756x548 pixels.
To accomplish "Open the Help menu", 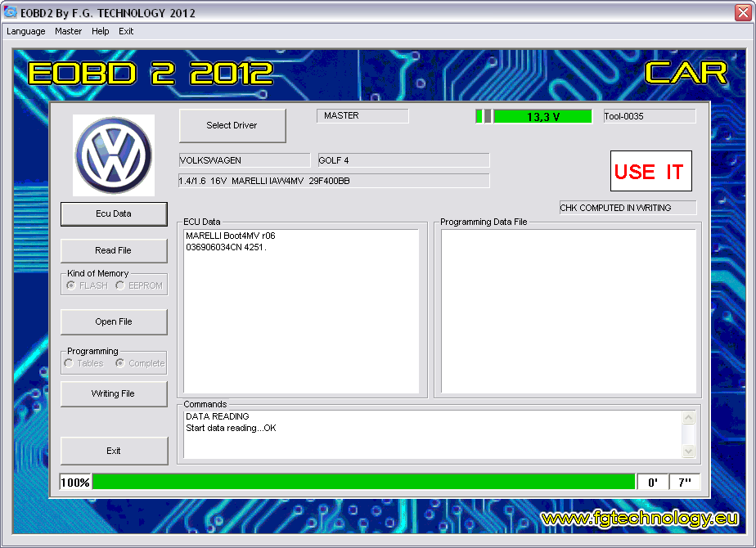I will [x=101, y=31].
